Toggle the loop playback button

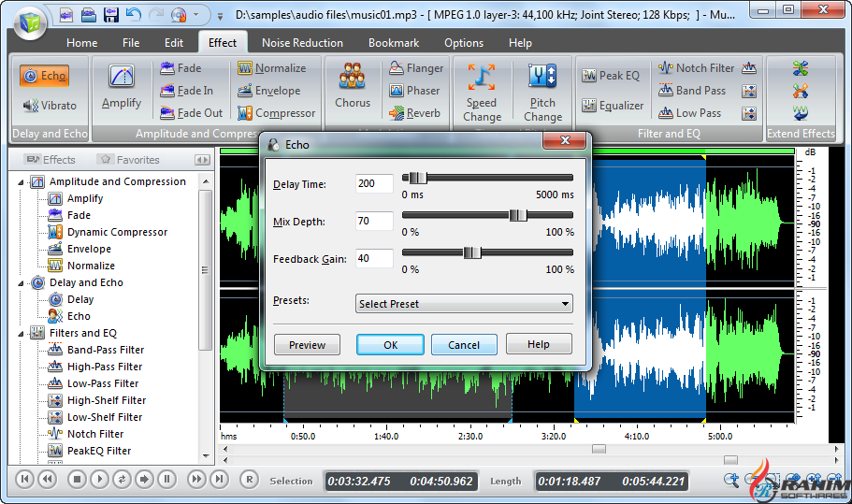pyautogui.click(x=122, y=480)
